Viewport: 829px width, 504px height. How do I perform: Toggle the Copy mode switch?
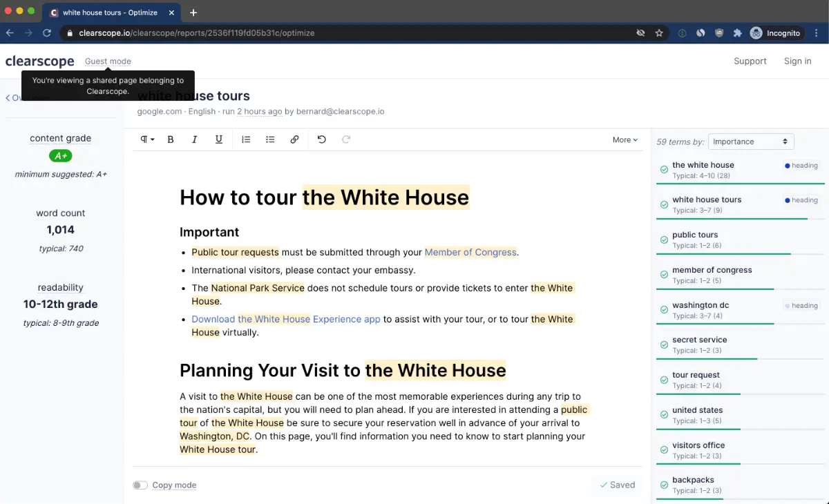click(140, 485)
